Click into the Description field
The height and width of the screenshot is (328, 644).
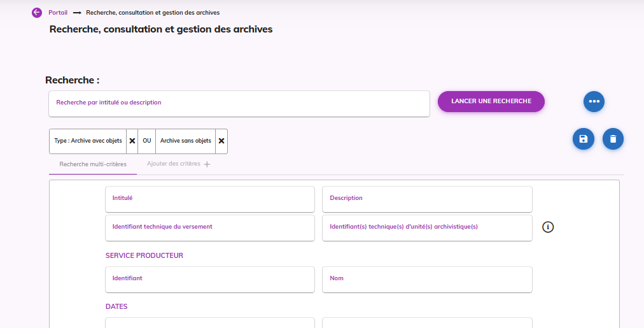pyautogui.click(x=427, y=199)
